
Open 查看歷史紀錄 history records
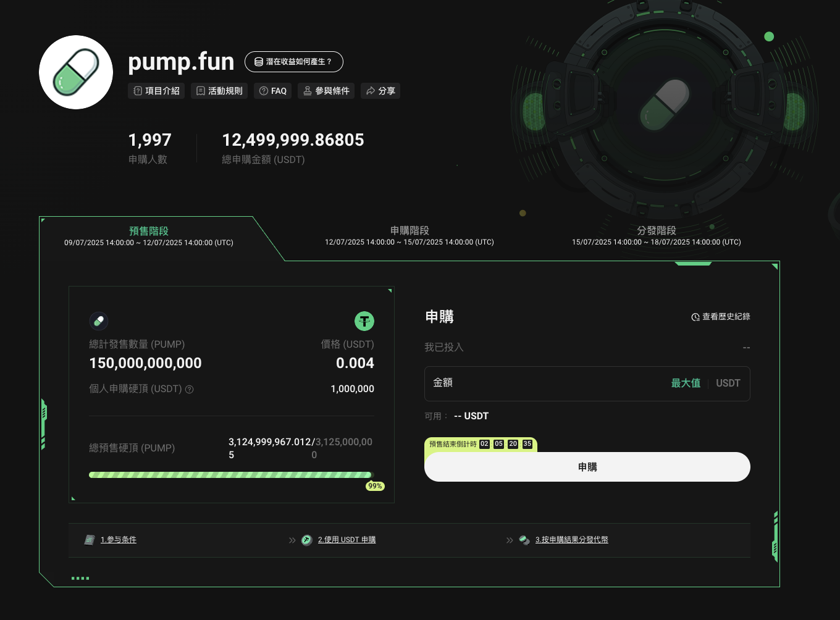pyautogui.click(x=721, y=317)
